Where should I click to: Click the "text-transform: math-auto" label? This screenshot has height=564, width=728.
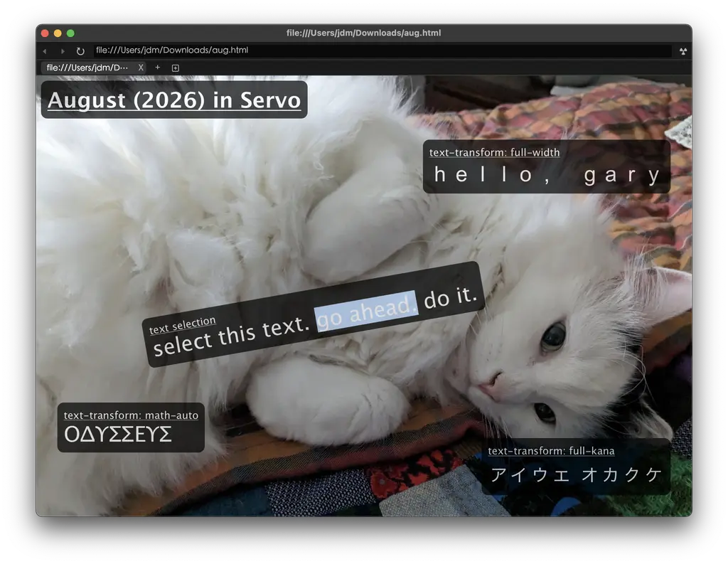point(131,415)
